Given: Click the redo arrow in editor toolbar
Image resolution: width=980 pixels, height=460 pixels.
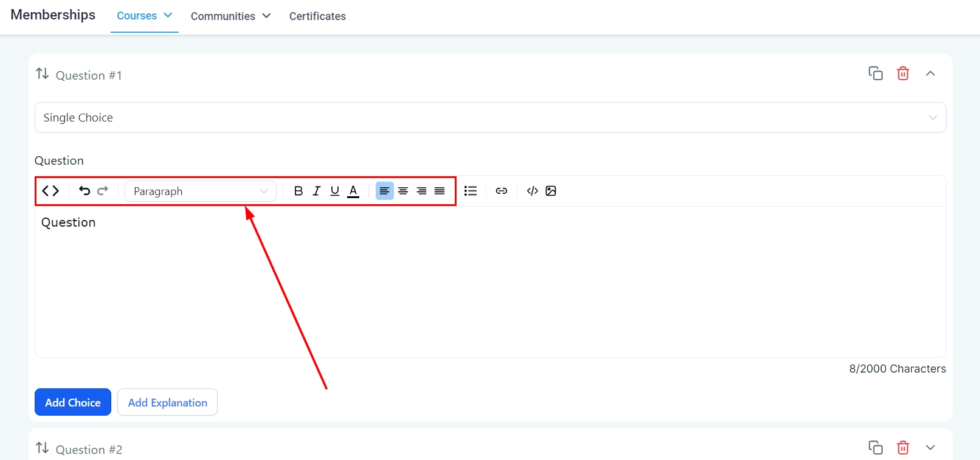Looking at the screenshot, I should point(103,191).
